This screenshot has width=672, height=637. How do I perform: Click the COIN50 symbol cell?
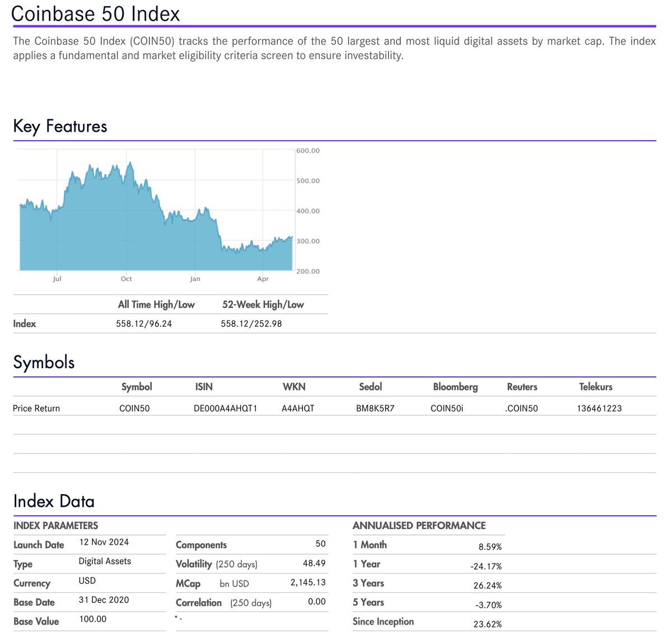click(134, 408)
